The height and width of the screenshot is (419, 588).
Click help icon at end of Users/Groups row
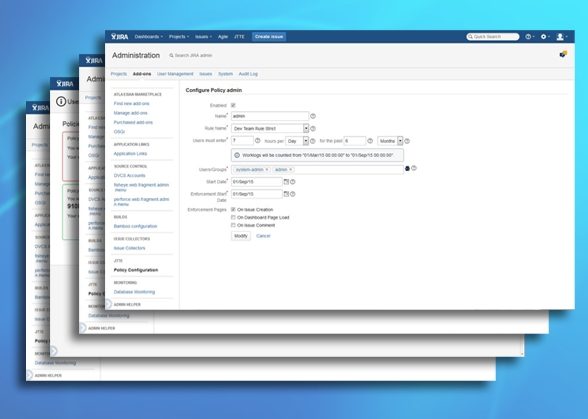point(414,168)
